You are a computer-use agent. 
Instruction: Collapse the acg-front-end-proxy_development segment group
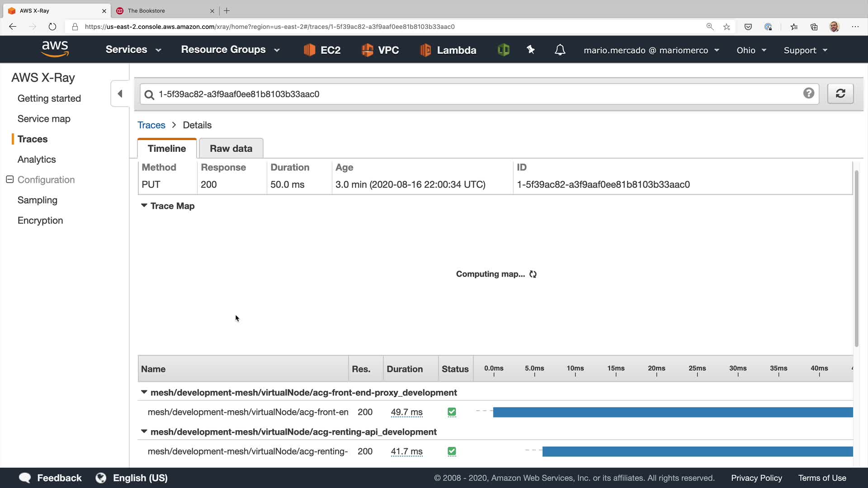pos(144,392)
